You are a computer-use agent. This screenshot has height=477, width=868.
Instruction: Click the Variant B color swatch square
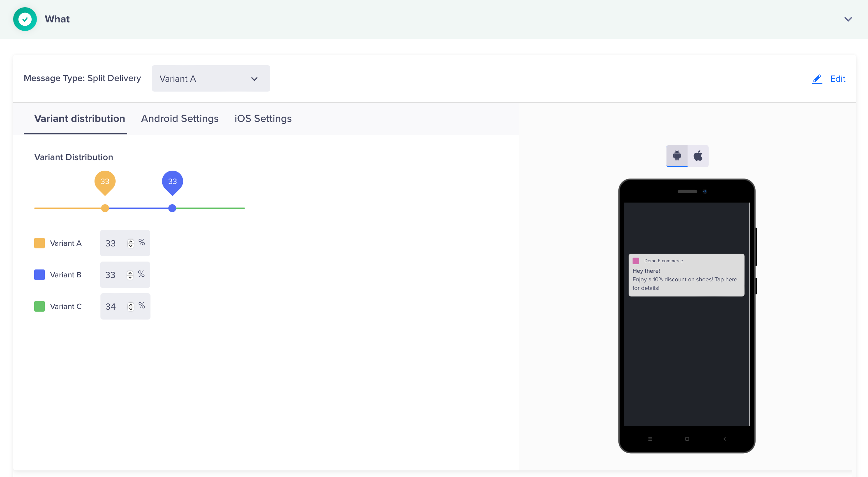click(39, 274)
